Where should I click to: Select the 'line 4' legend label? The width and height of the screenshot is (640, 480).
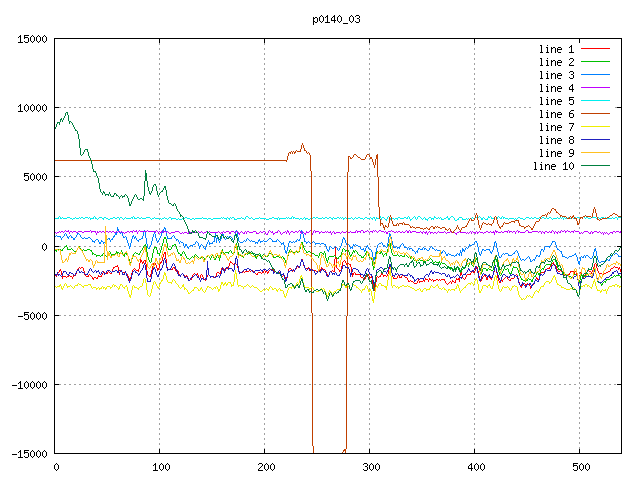click(556, 88)
